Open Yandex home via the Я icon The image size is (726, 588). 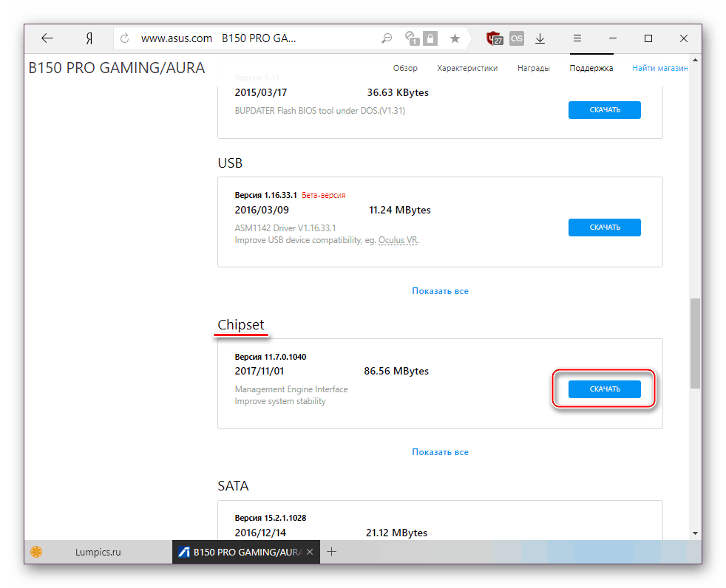pyautogui.click(x=89, y=38)
